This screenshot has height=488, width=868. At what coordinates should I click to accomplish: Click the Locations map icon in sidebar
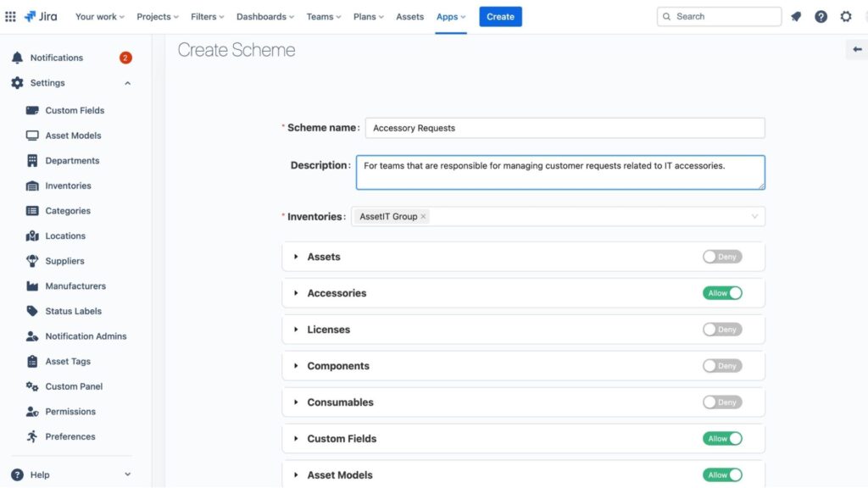tap(32, 236)
